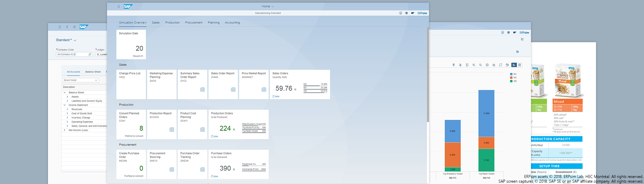Open the Select Node dropdown
644x184 pixels.
click(x=80, y=80)
